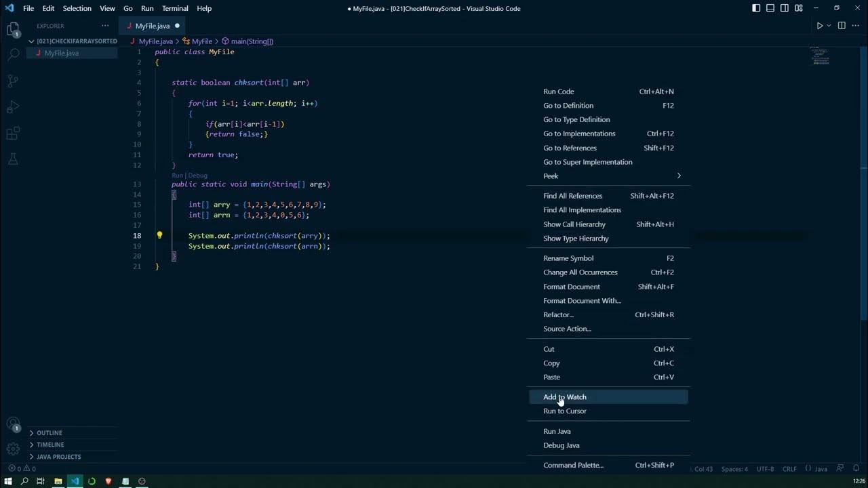
Task: Open the Manage gear icon
Action: pos(13,449)
